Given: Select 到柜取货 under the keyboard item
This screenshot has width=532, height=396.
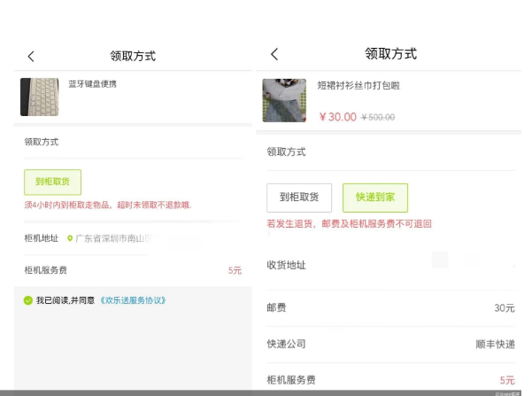Looking at the screenshot, I should point(52,182).
